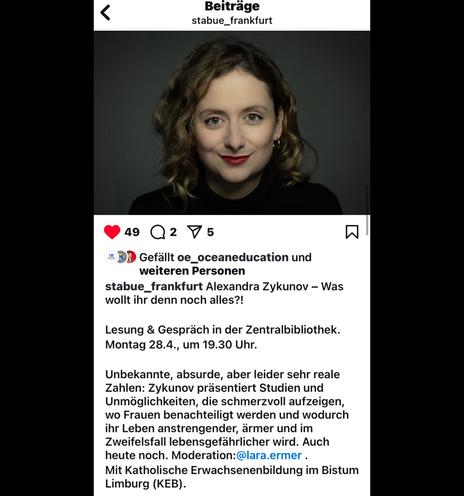464x496 pixels.
Task: Tap the share paper plane icon
Action: coord(195,232)
